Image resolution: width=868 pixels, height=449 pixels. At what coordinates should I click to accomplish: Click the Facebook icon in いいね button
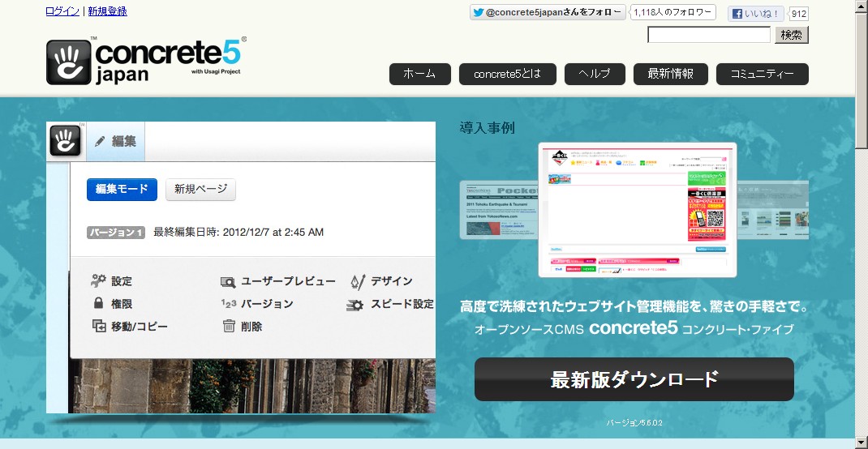point(737,14)
